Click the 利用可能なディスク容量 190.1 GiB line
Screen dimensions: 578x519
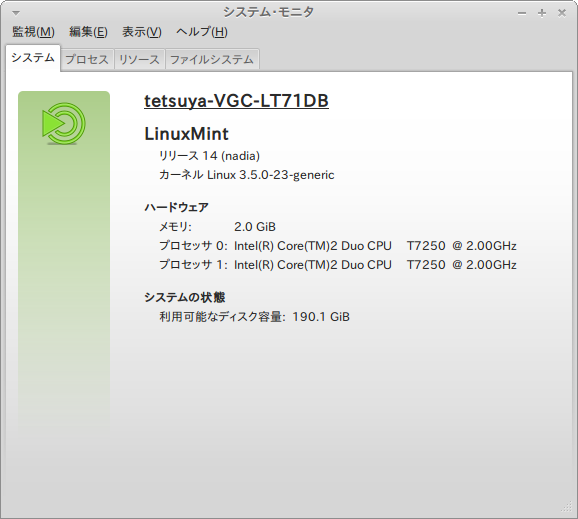(254, 317)
